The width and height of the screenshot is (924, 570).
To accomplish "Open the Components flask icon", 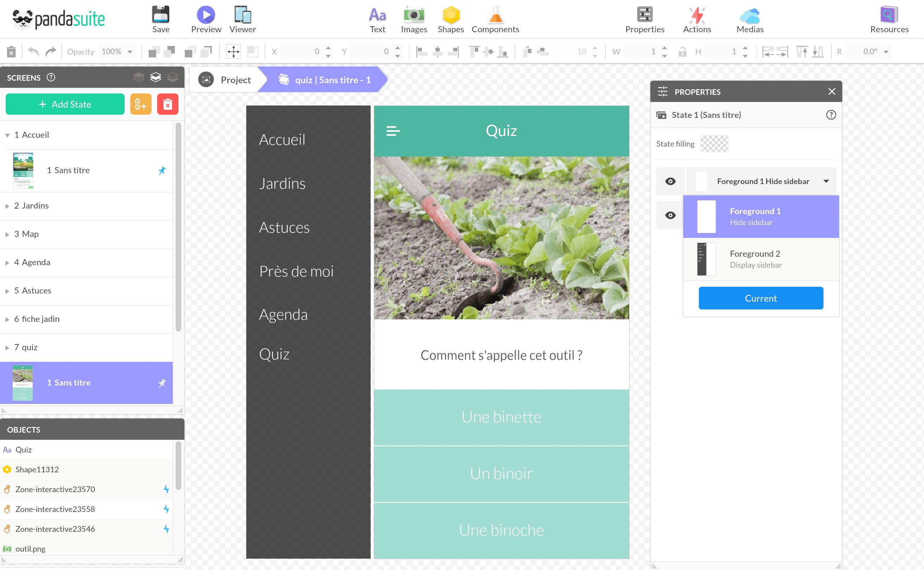I will point(495,15).
